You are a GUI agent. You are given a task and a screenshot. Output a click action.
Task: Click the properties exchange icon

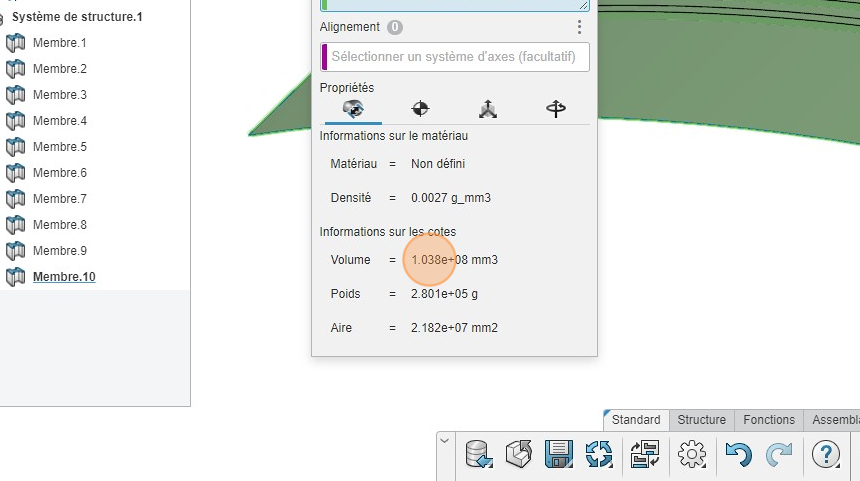click(x=645, y=454)
